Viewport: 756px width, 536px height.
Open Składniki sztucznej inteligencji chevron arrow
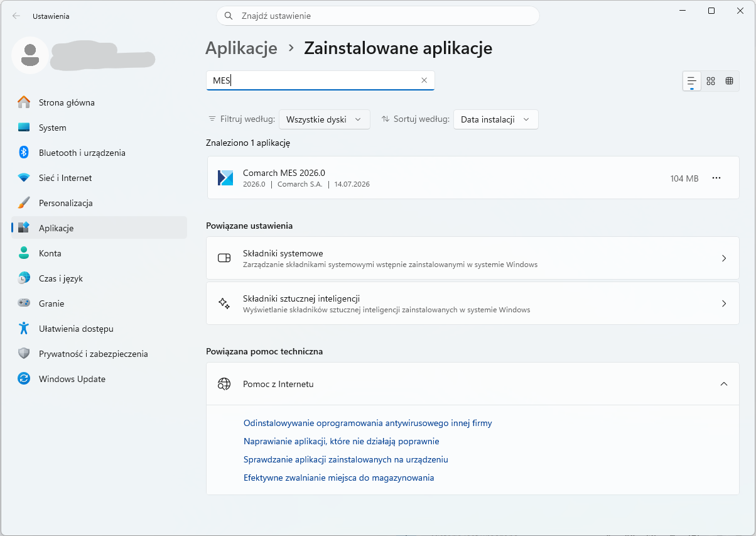[x=724, y=304]
